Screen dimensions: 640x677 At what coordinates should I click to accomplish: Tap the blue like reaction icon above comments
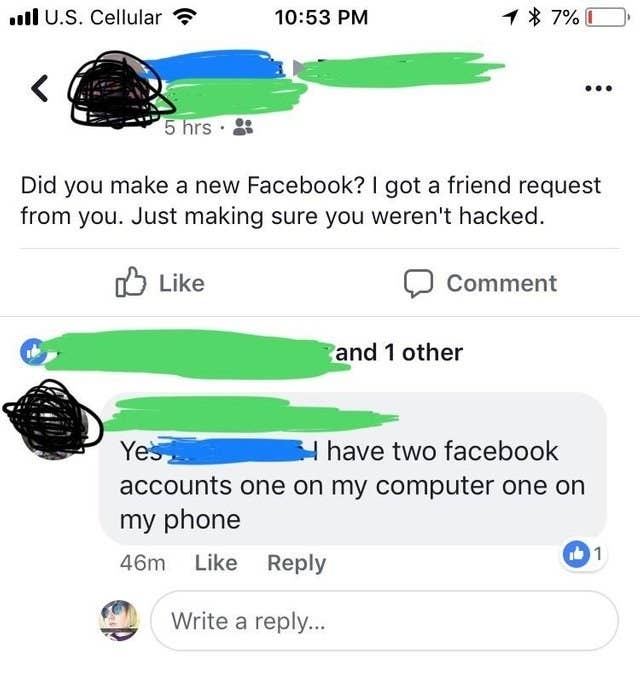tap(32, 352)
